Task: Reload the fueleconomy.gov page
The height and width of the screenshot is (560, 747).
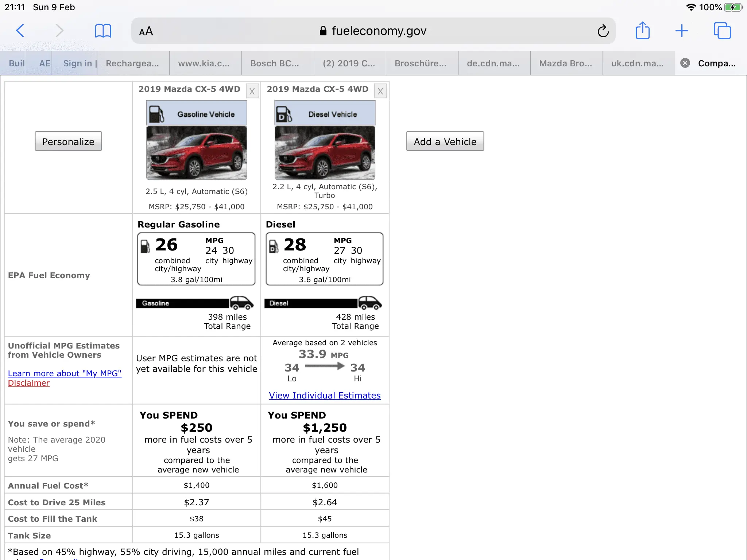Action: pos(603,31)
